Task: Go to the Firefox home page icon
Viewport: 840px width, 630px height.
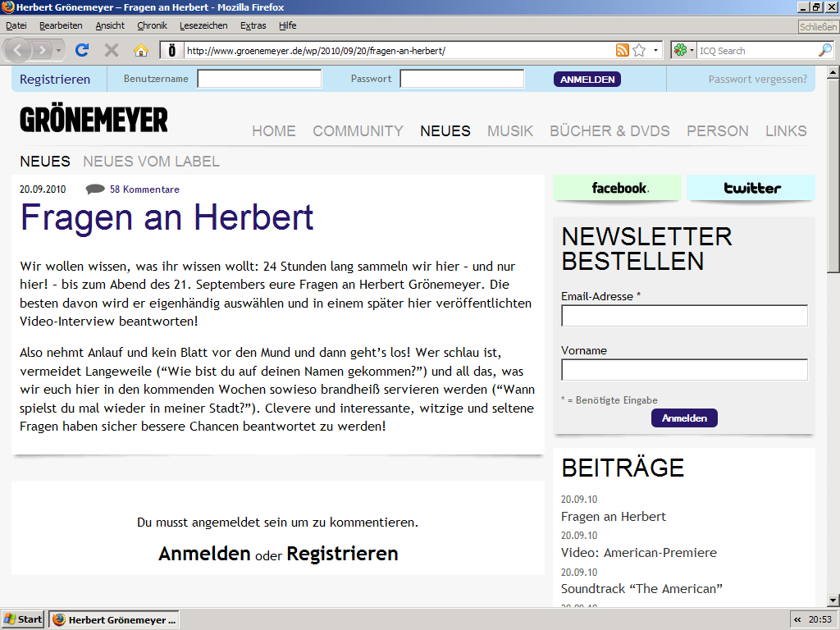Action: point(140,50)
